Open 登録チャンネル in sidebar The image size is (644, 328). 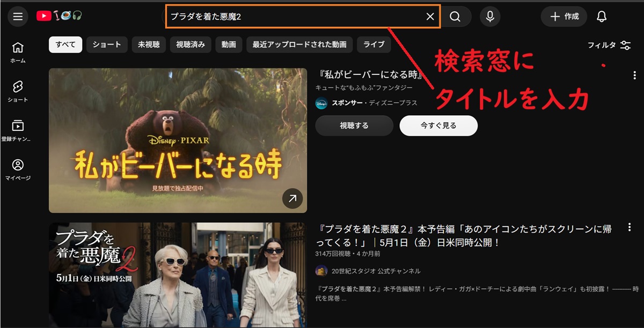click(18, 131)
